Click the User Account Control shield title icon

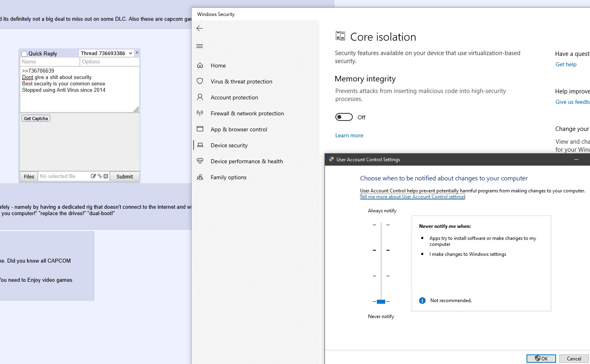(x=331, y=159)
